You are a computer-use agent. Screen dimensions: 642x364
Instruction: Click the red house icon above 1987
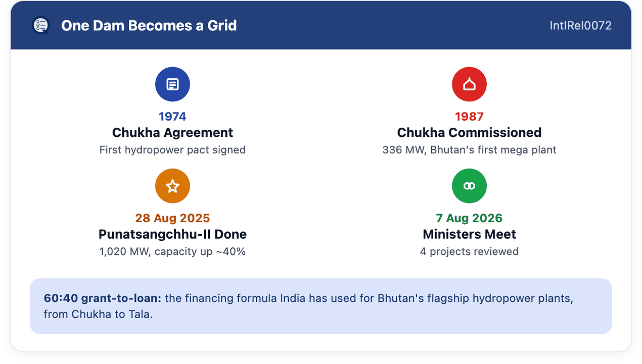469,84
